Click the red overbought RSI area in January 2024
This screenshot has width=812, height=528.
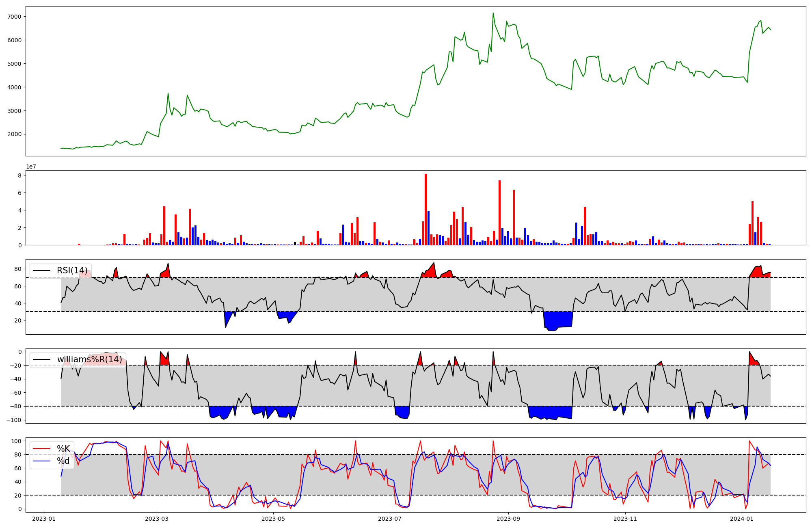point(757,273)
